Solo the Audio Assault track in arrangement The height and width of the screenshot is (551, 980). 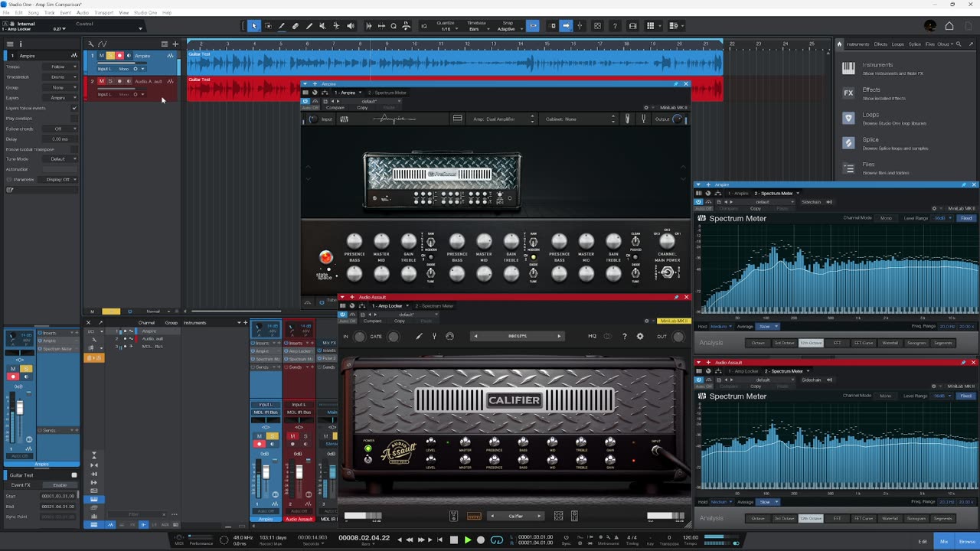coord(110,81)
